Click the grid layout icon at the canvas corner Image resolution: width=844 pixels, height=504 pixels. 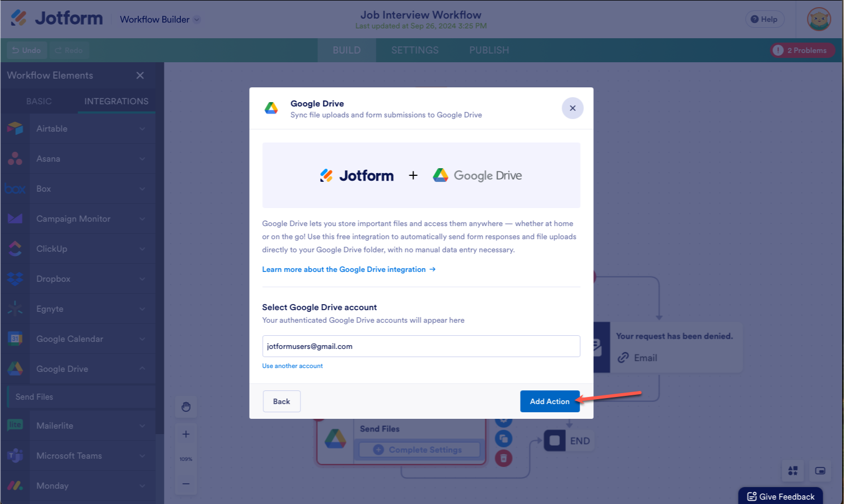(x=793, y=471)
